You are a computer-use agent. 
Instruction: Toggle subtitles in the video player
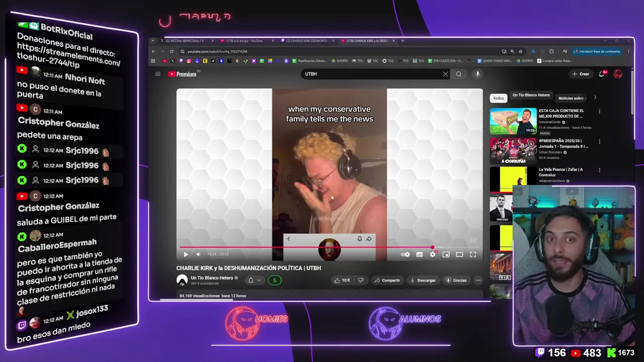[x=419, y=254]
